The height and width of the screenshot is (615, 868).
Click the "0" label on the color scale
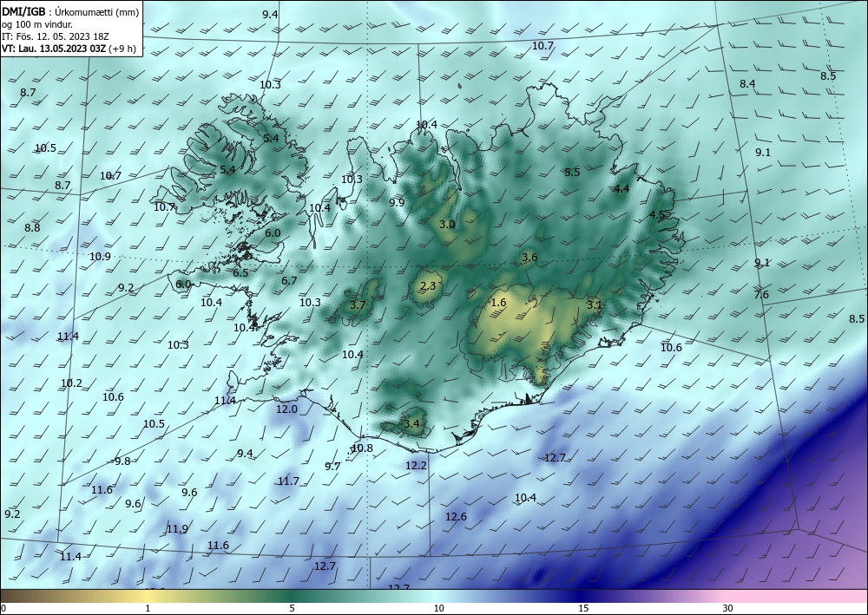coord(3,608)
